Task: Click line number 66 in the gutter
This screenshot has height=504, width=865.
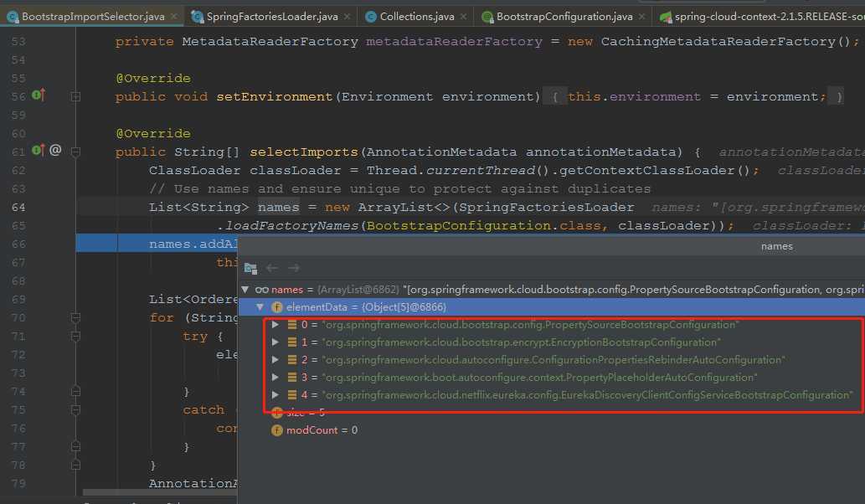Action: (x=18, y=244)
